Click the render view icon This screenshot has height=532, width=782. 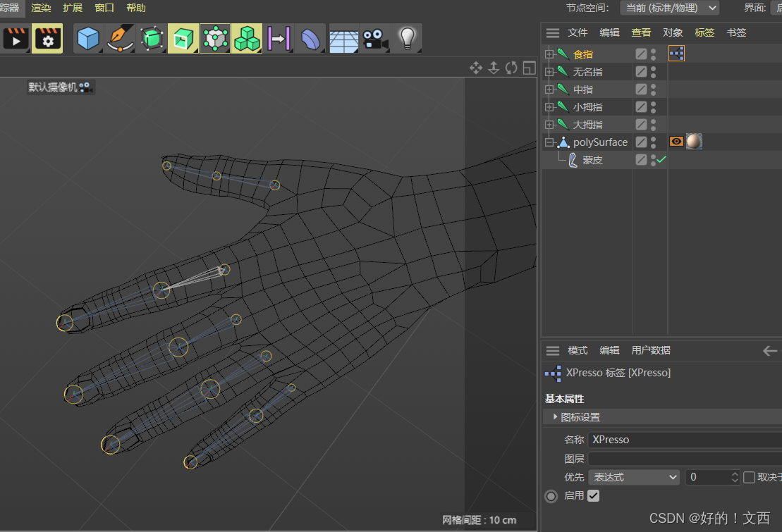16,38
